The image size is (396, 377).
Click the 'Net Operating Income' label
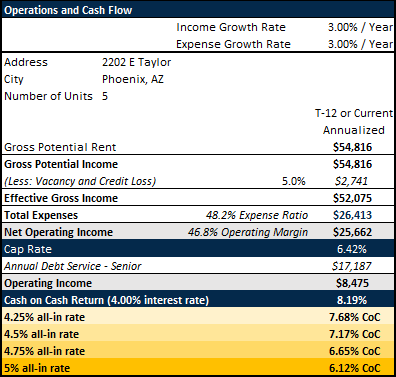(x=58, y=232)
